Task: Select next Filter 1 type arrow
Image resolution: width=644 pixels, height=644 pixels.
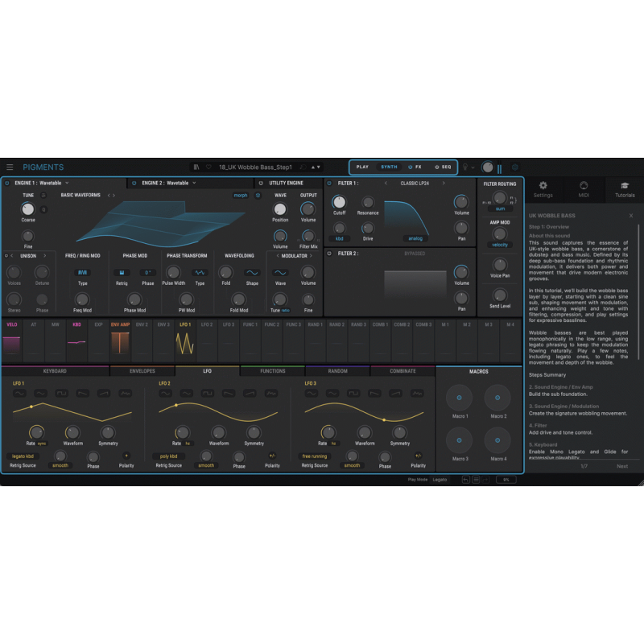Action: click(444, 184)
